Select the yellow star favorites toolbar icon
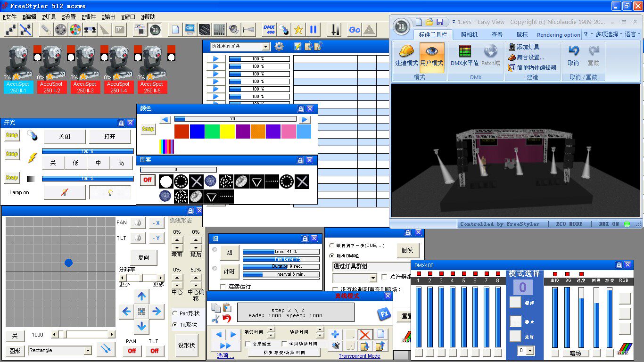644x362 pixels. pyautogui.click(x=298, y=30)
